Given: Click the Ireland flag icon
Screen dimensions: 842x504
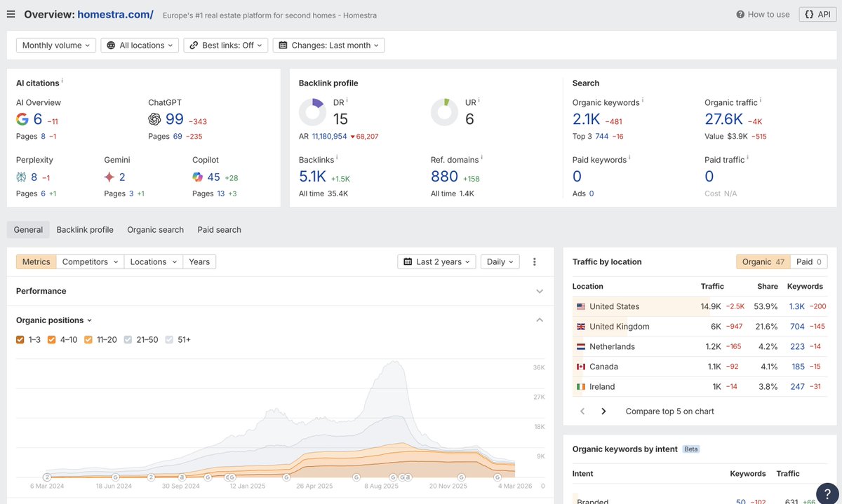Looking at the screenshot, I should tap(581, 387).
